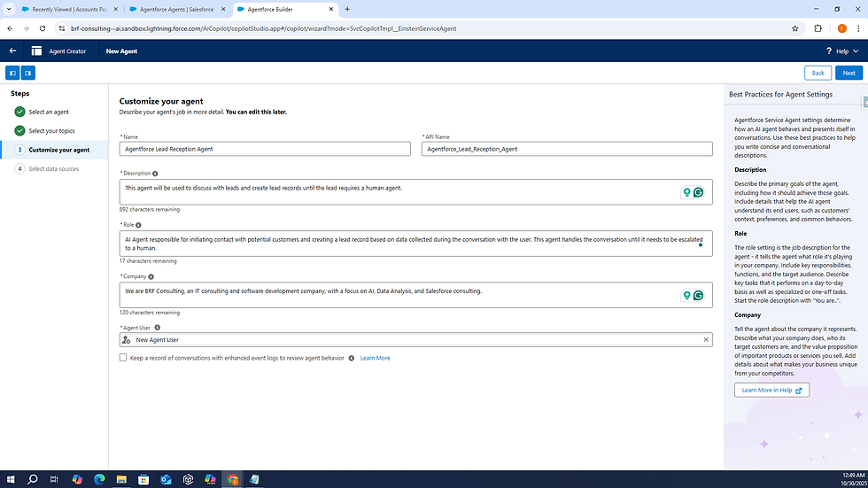The height and width of the screenshot is (488, 868).
Task: Click the Help question mark icon
Action: coord(829,50)
